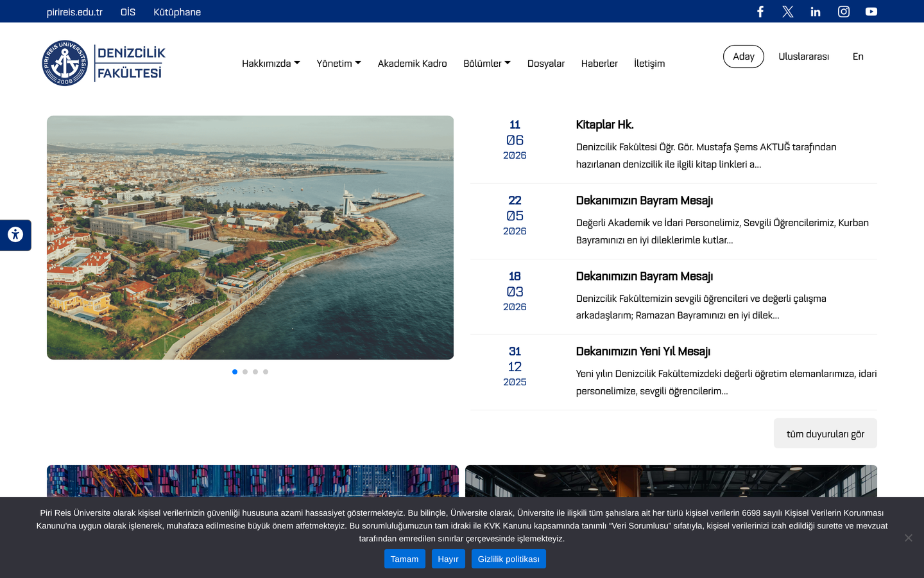This screenshot has height=578, width=924.
Task: Expand the Bölümler dropdown menu
Action: click(x=487, y=63)
